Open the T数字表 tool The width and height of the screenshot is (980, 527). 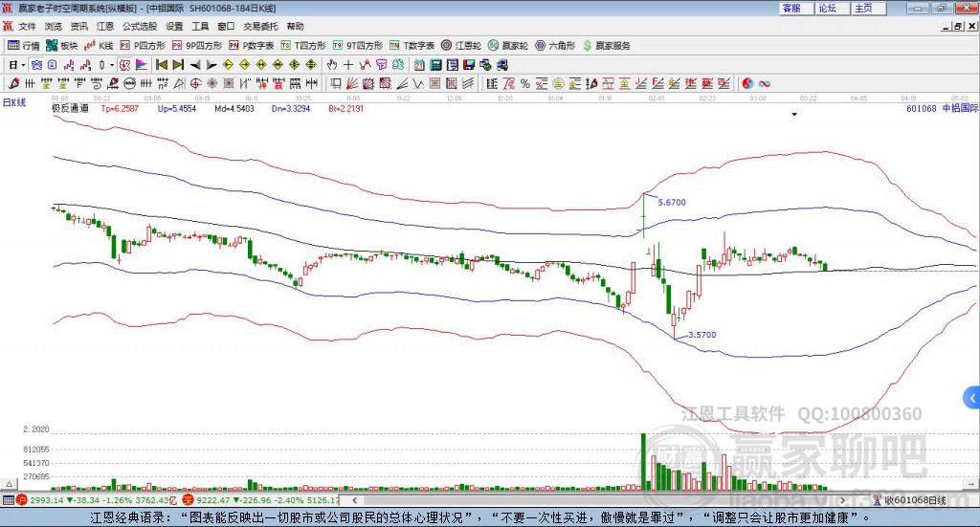click(412, 46)
